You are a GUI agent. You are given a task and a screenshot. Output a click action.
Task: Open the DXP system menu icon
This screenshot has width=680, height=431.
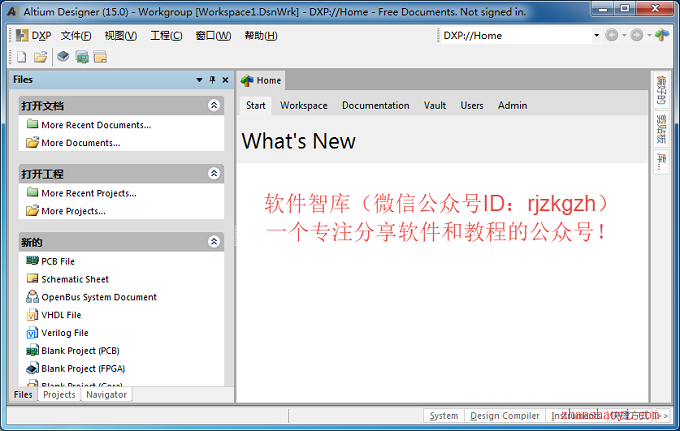point(22,36)
